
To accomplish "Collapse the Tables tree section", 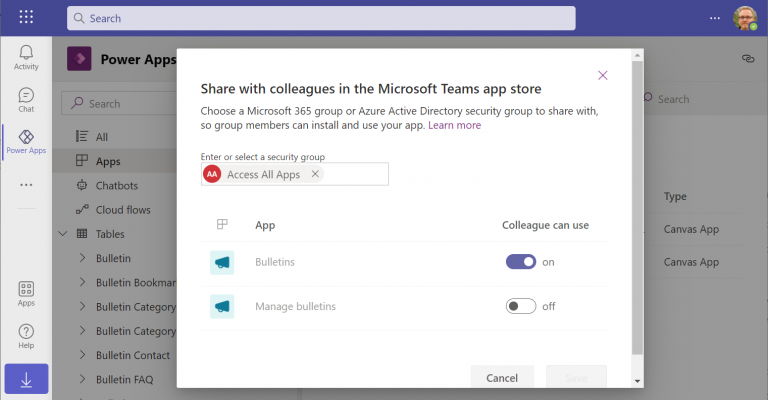I will [64, 234].
